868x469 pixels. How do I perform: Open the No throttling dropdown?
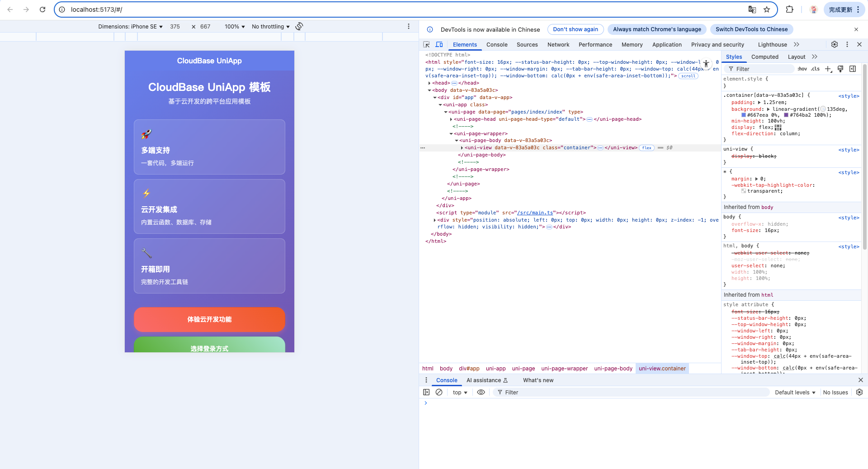tap(271, 27)
